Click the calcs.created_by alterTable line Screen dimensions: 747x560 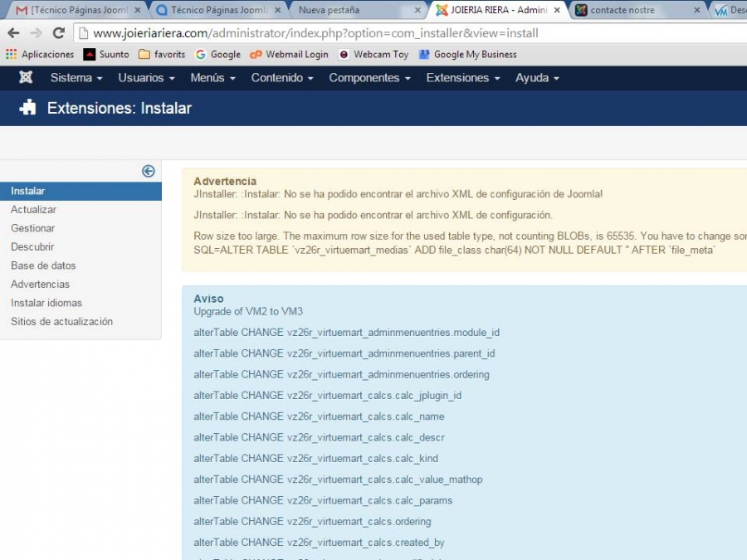coord(319,542)
